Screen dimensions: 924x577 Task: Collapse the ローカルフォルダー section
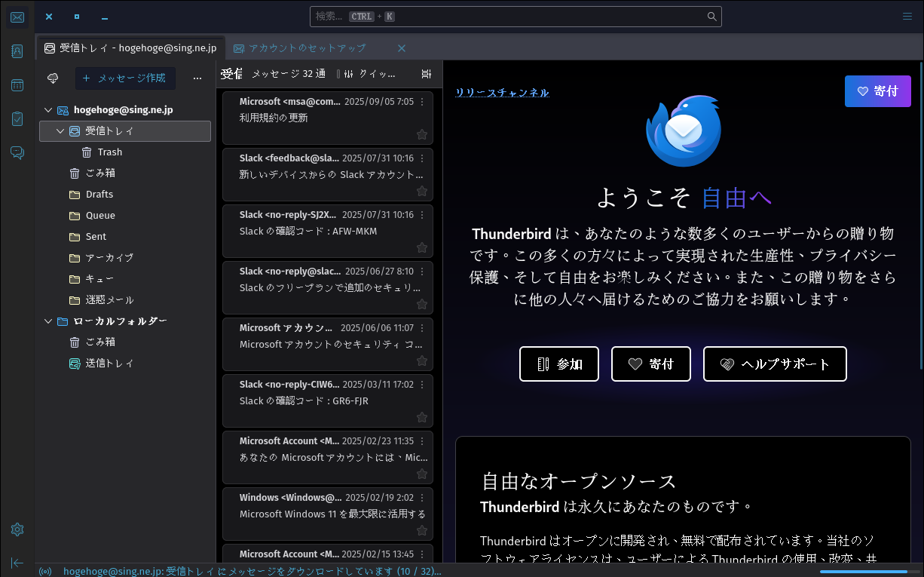[x=48, y=321]
